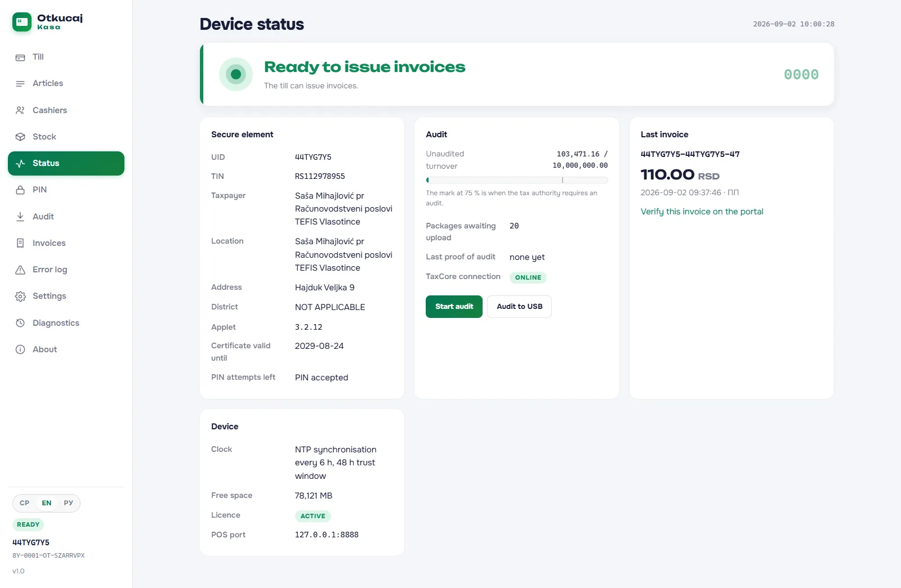The image size is (901, 588).
Task: Navigate to Diagnostics
Action: [66, 323]
